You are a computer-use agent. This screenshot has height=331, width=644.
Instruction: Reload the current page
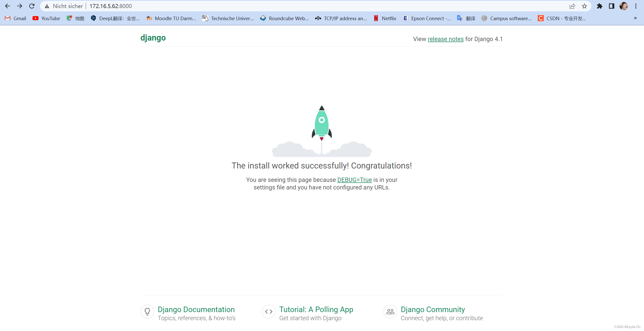32,6
